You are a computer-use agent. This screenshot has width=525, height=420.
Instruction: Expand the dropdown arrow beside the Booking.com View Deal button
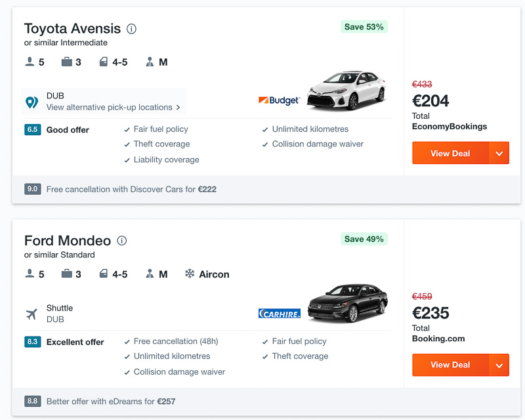(499, 365)
